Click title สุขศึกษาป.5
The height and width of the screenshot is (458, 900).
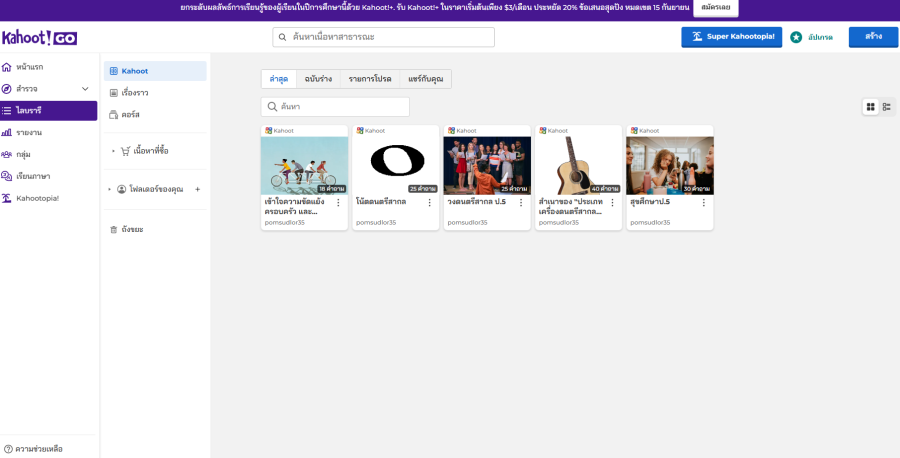[x=650, y=202]
